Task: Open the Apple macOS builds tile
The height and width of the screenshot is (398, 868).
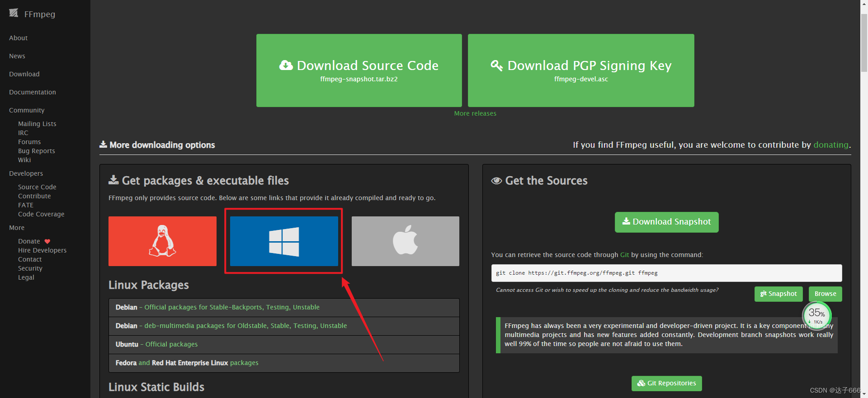Action: (406, 241)
